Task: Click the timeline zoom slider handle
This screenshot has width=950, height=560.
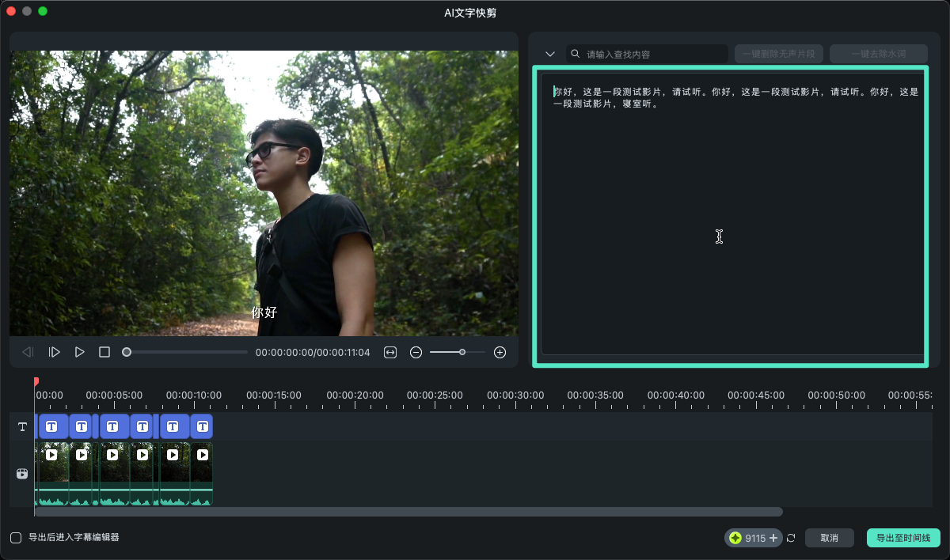Action: [x=462, y=352]
